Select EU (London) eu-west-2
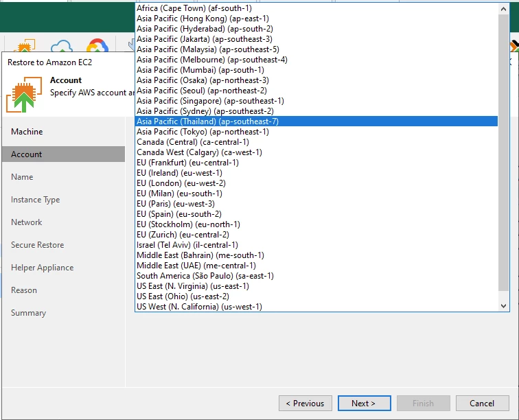Screen dimensions: 519x420 (x=316, y=183)
